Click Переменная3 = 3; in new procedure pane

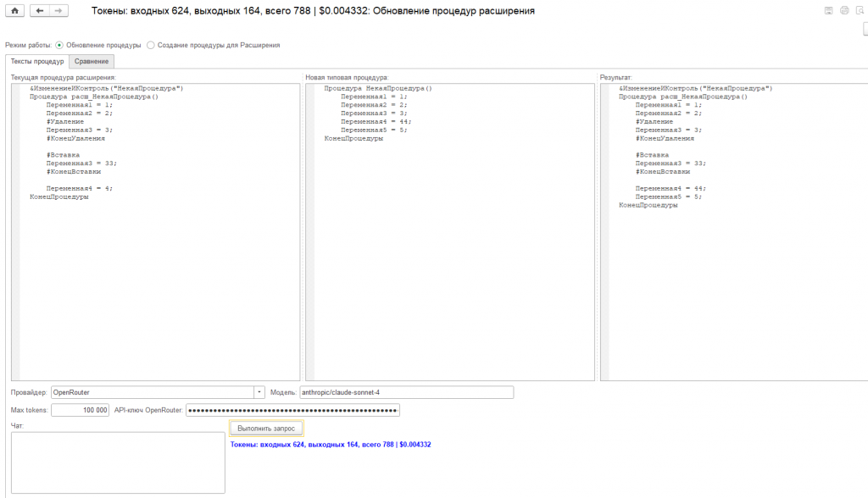coord(374,113)
